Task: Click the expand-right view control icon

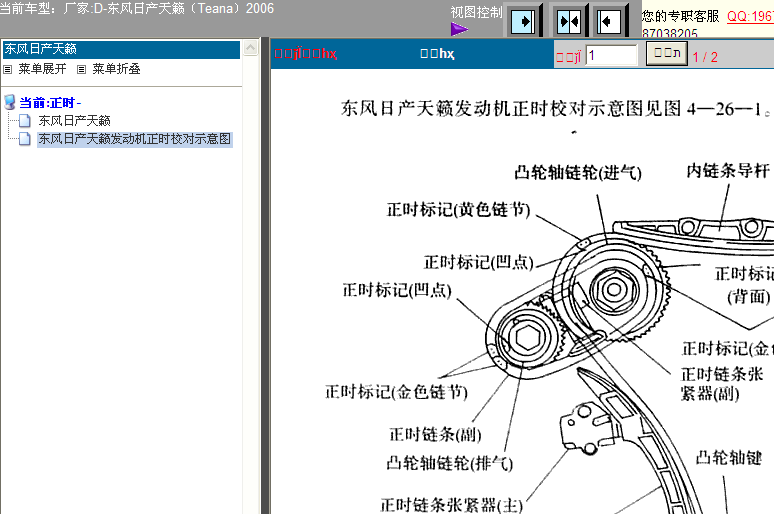Action: click(523, 21)
